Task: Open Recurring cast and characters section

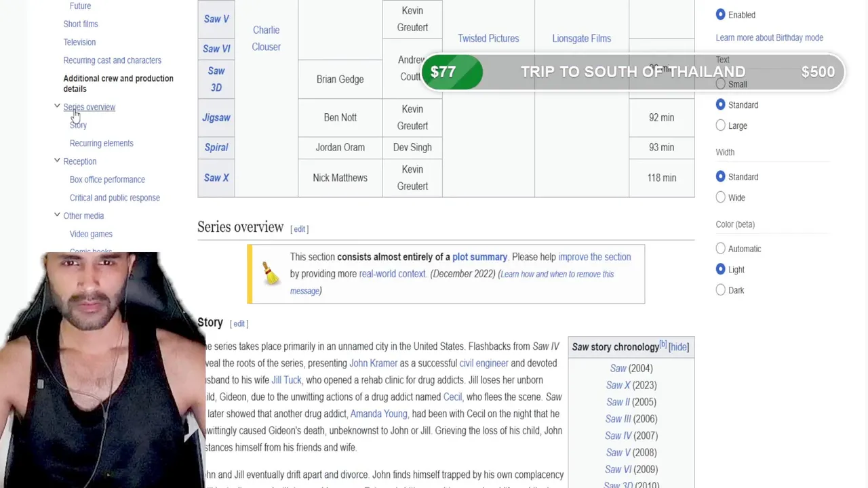Action: tap(112, 60)
